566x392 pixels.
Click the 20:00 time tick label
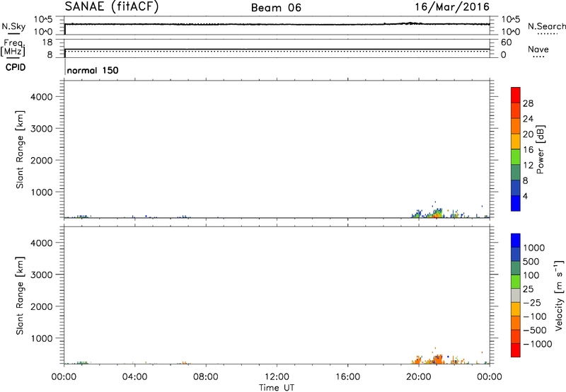tap(419, 377)
